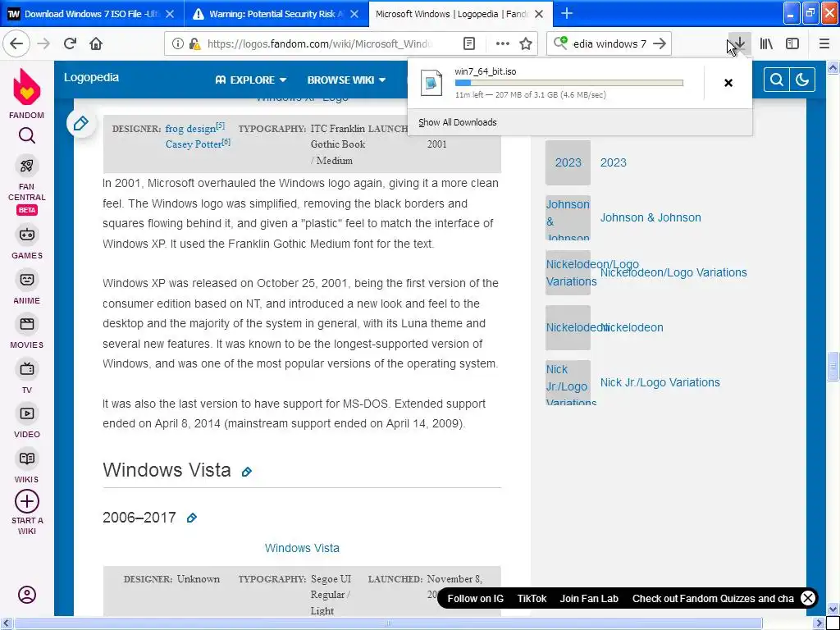Dismiss the bottom Fandom banner
Viewport: 840px width, 630px height.
tap(808, 598)
